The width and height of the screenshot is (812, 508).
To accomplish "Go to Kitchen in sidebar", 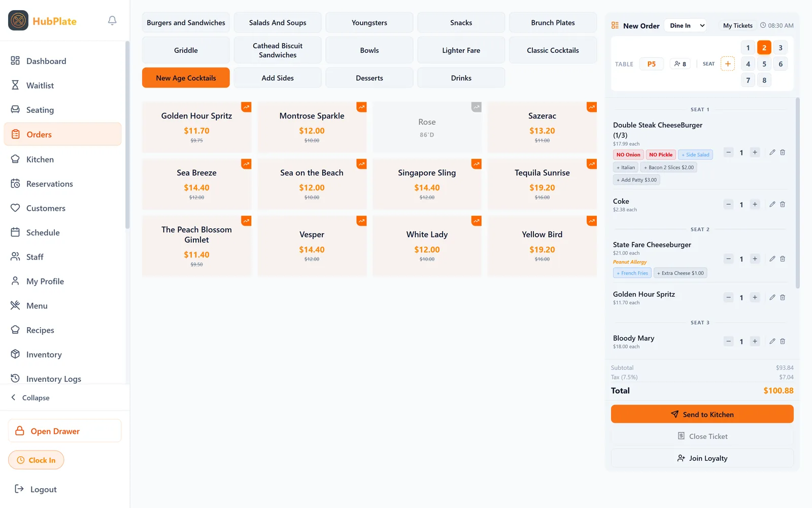I will pyautogui.click(x=62, y=159).
